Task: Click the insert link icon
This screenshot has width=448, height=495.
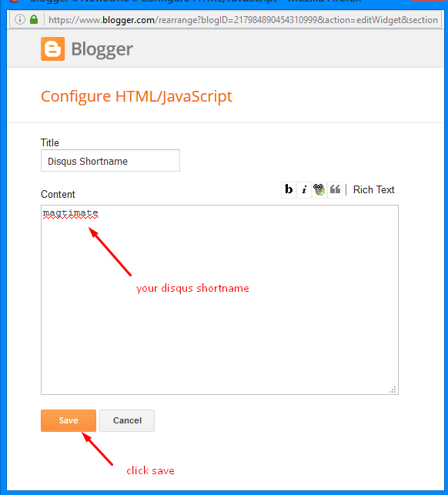Action: point(319,189)
